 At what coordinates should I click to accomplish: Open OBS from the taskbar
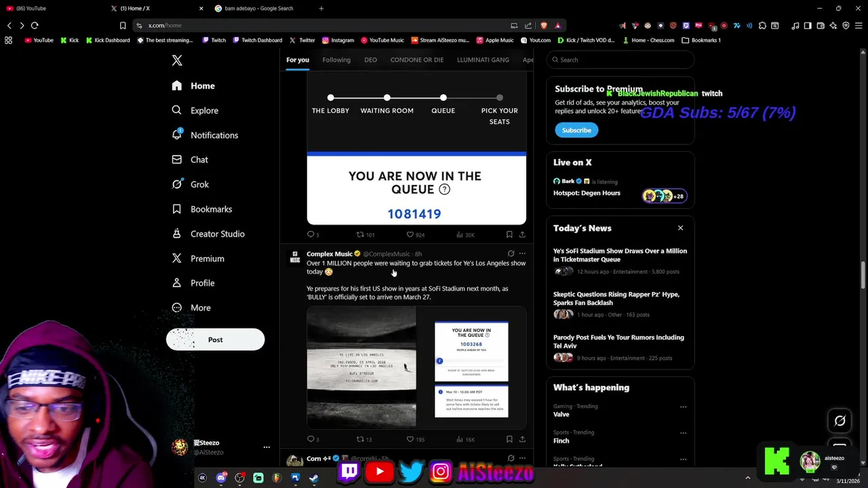239,478
